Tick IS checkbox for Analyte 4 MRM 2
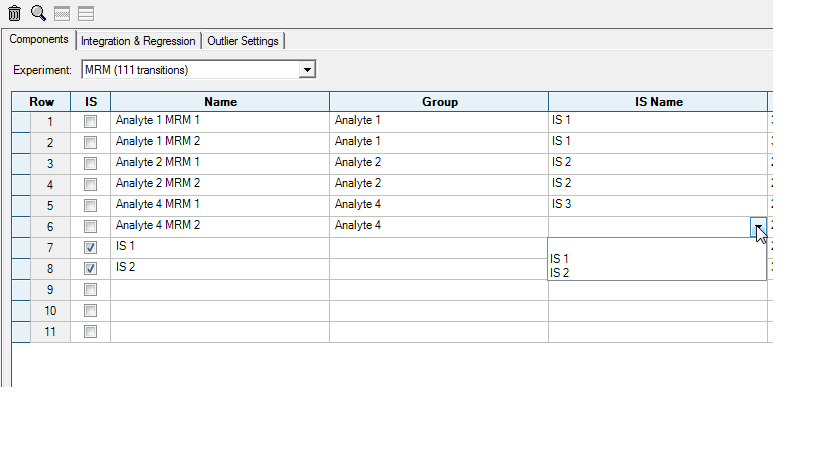Image resolution: width=819 pixels, height=460 pixels. pos(90,226)
